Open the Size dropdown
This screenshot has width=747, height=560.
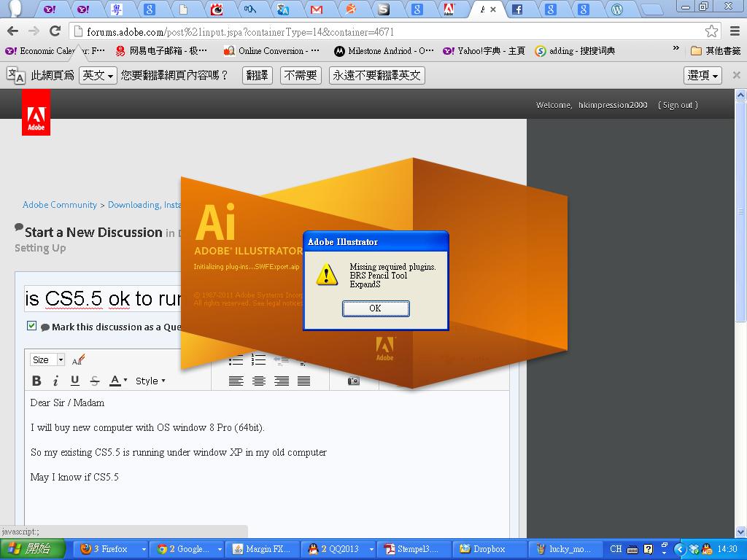pos(47,359)
